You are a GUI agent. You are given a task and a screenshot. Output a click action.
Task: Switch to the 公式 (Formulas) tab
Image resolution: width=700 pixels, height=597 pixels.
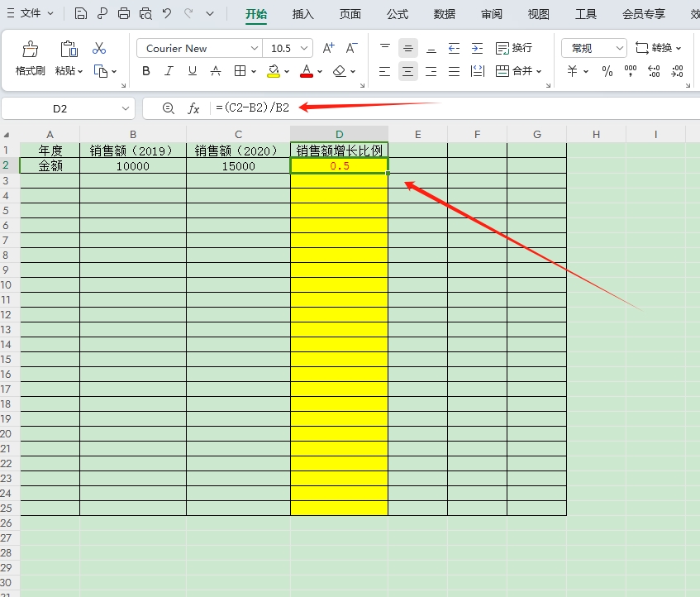point(398,14)
